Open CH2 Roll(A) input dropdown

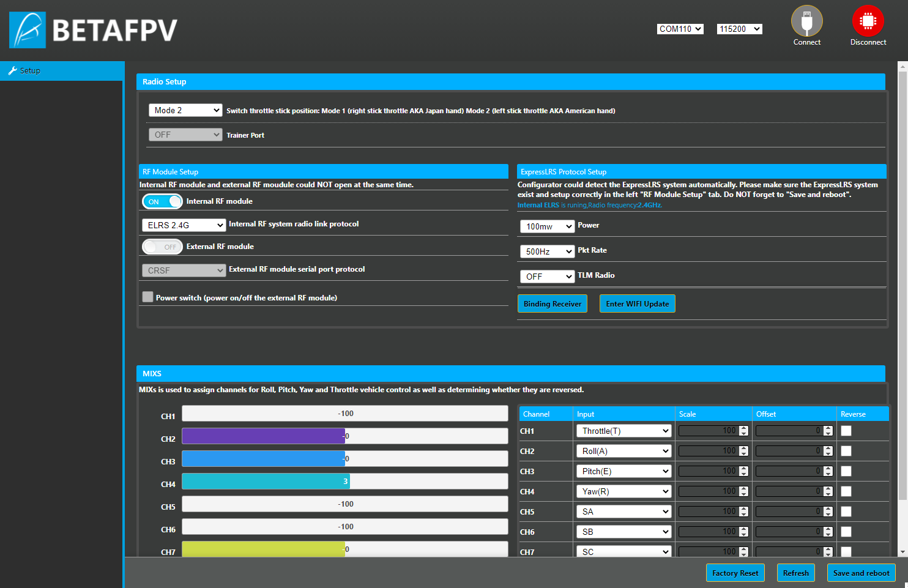[623, 451]
